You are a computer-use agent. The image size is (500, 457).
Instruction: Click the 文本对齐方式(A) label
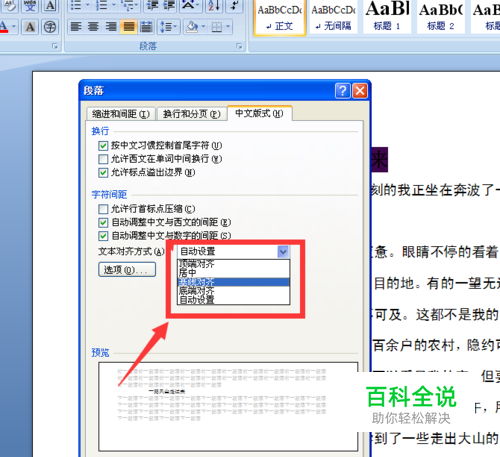pyautogui.click(x=131, y=251)
